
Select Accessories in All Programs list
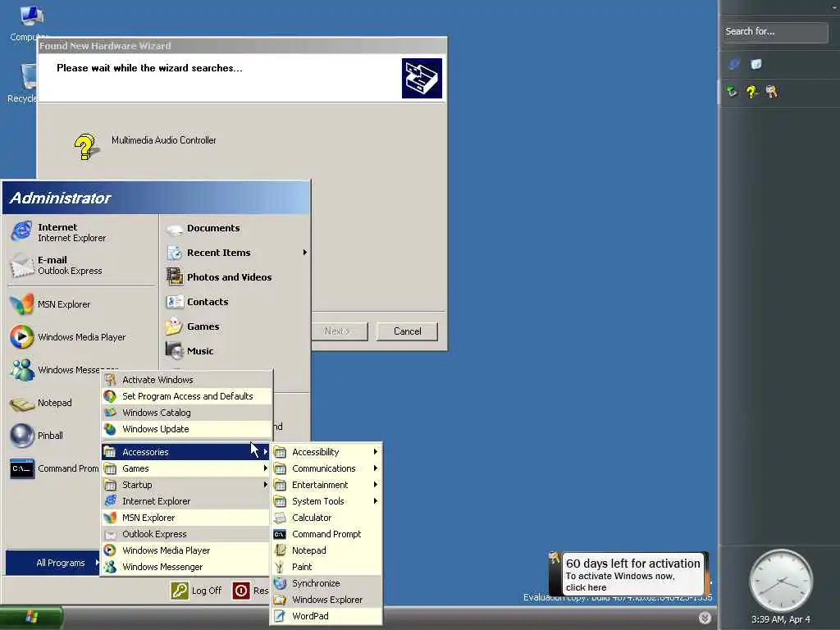pyautogui.click(x=185, y=452)
